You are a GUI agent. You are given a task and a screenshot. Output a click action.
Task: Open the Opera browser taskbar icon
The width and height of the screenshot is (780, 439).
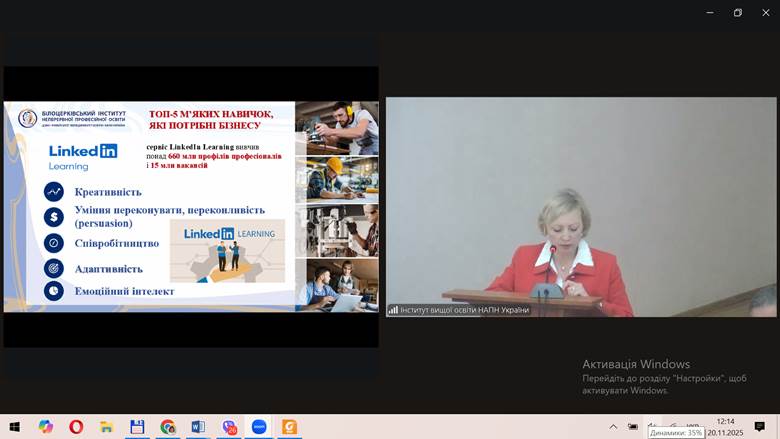[x=76, y=426]
